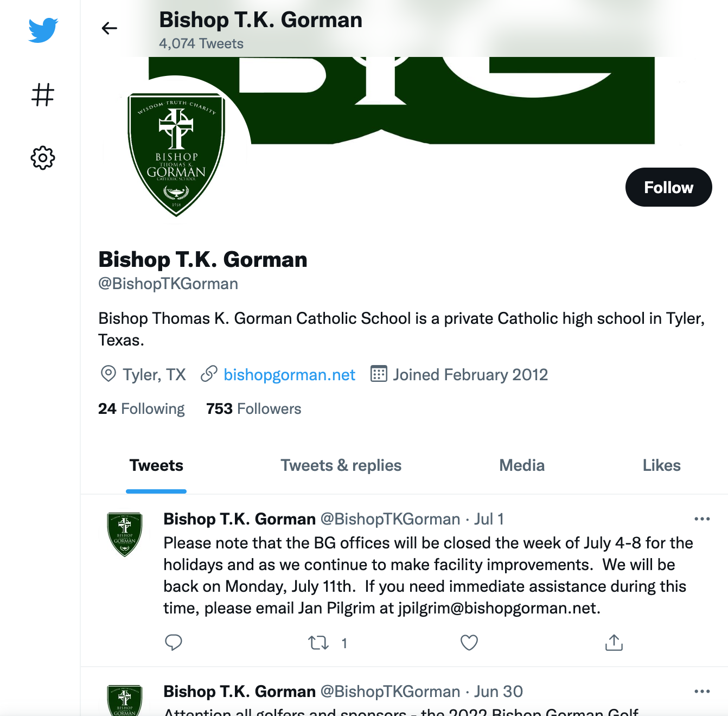Open the bishopgorman.net website link
728x716 pixels.
click(289, 374)
